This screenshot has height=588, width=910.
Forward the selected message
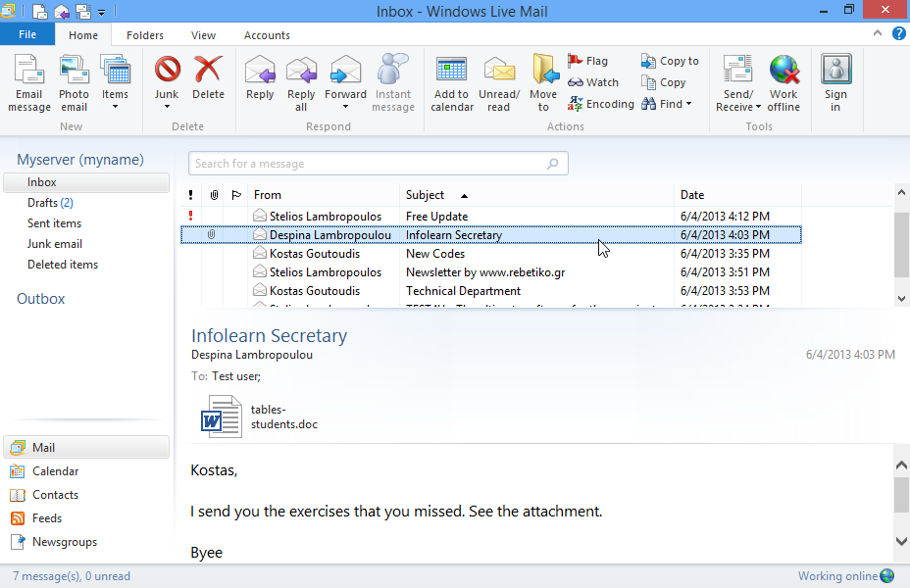[345, 83]
